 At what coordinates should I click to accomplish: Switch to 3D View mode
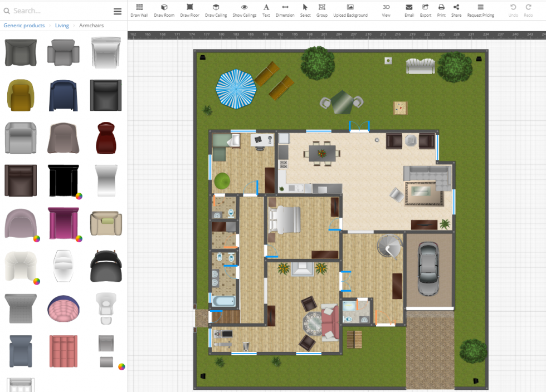click(386, 10)
